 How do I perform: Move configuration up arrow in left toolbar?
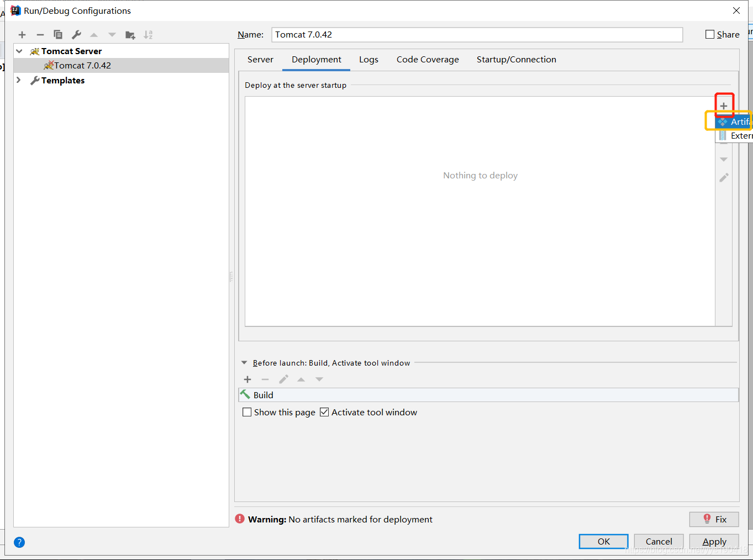click(x=94, y=35)
